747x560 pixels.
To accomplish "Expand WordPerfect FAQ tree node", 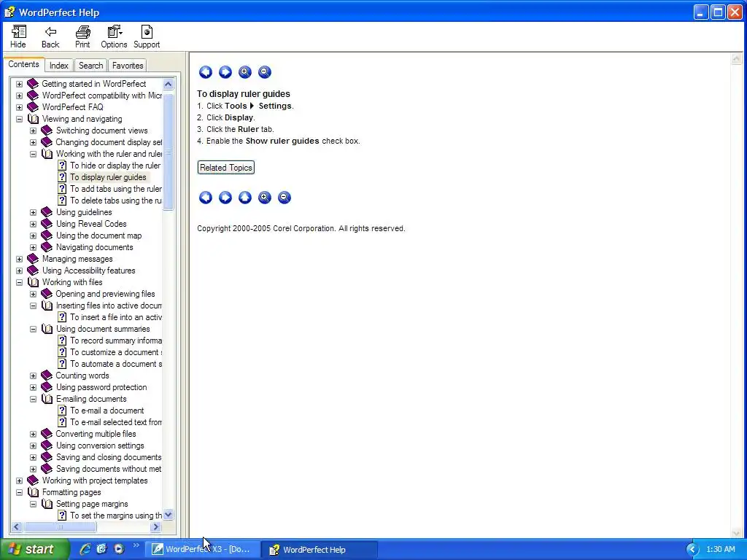I will tap(19, 107).
